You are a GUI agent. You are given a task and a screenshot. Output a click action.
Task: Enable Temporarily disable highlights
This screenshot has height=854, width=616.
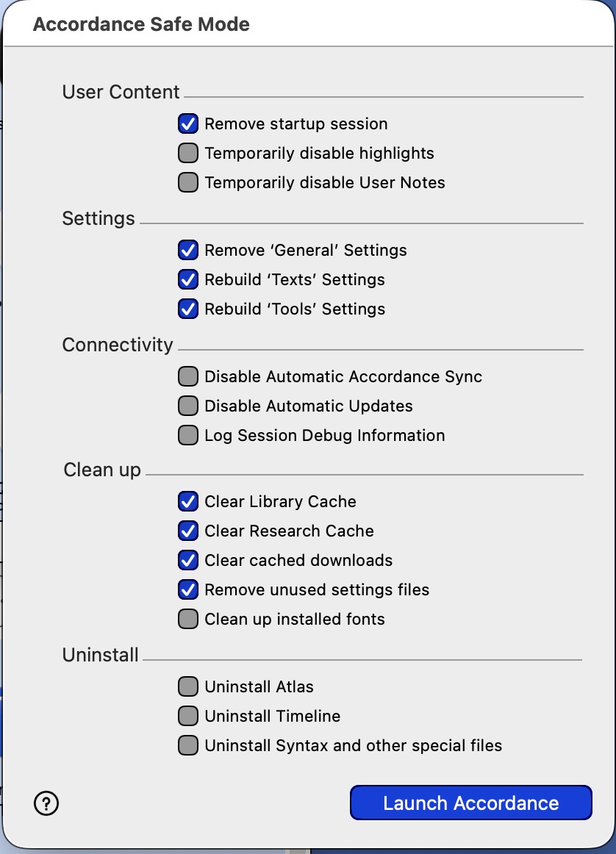pos(188,153)
